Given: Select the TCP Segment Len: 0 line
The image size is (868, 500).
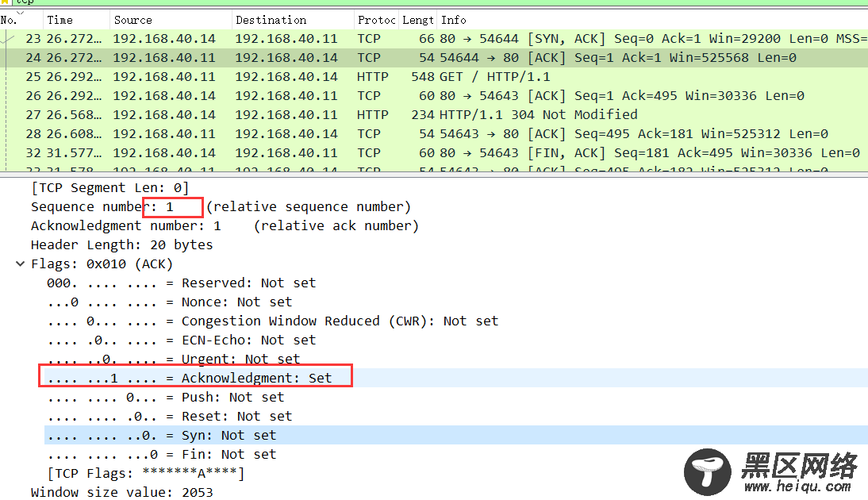Looking at the screenshot, I should (x=109, y=188).
